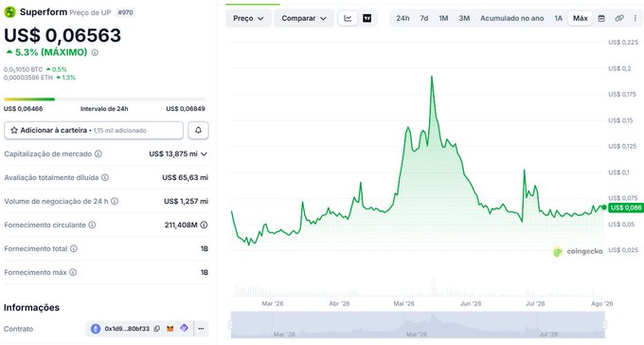This screenshot has width=644, height=345.
Task: Click Adicionar à carteira button
Action: pos(94,131)
